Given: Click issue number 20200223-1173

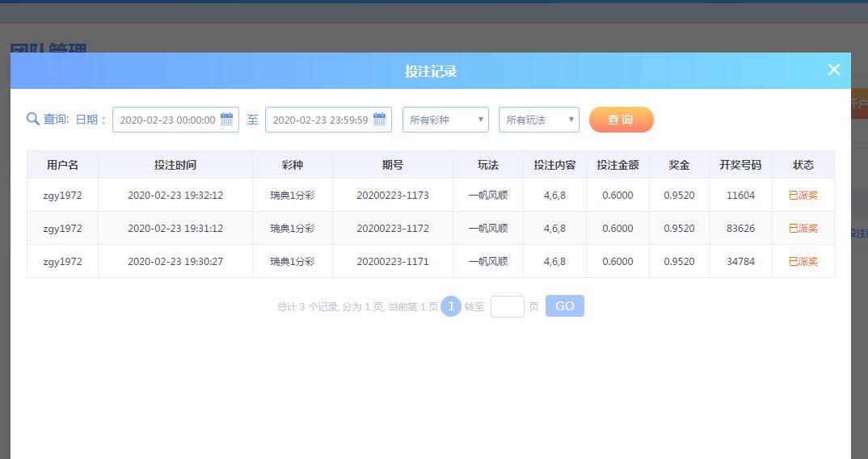Looking at the screenshot, I should (393, 196).
